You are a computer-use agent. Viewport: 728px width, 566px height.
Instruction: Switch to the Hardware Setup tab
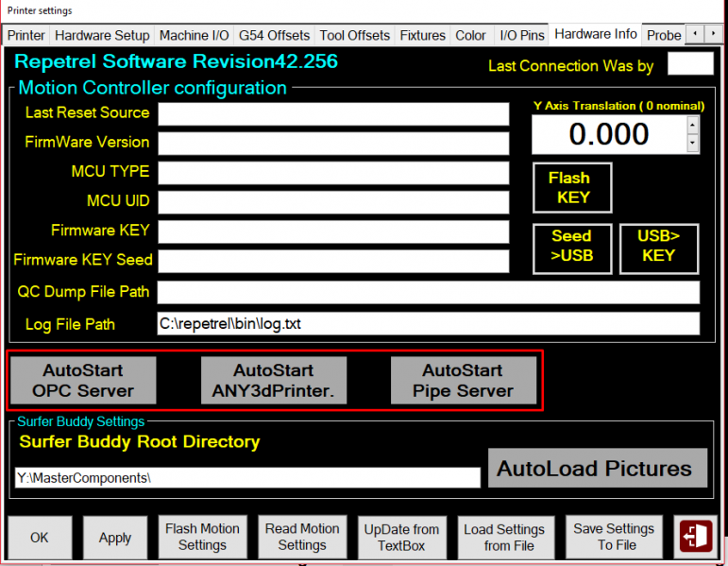point(102,35)
